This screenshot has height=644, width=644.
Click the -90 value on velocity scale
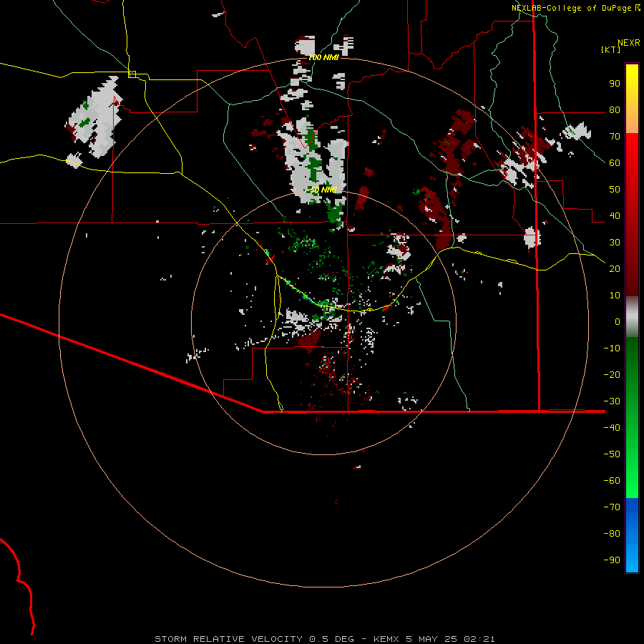tap(612, 560)
